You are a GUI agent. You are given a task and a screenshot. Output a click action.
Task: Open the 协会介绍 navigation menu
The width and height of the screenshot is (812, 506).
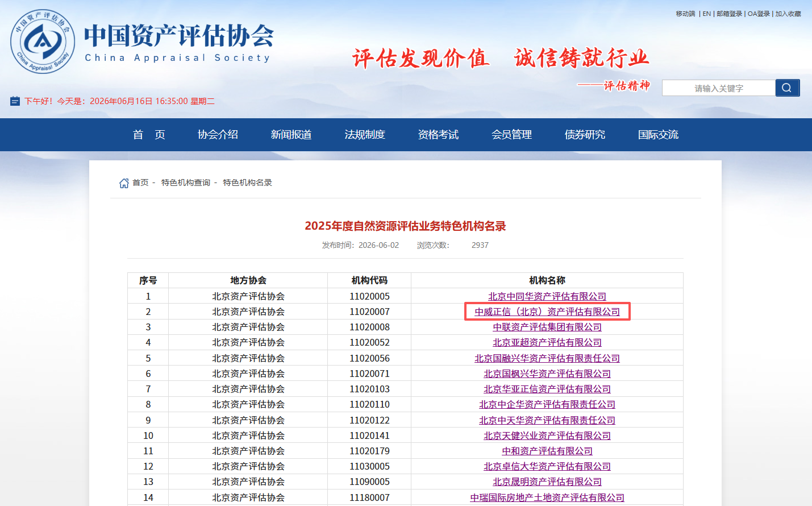(218, 135)
